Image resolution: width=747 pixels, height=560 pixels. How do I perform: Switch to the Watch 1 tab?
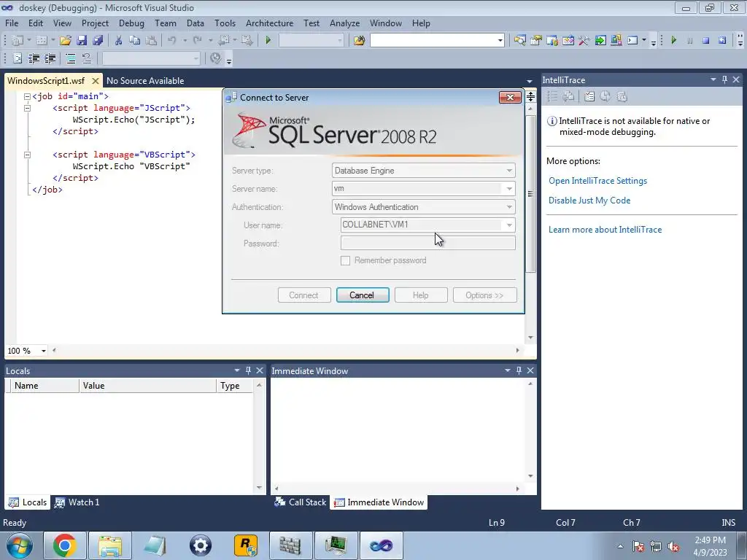point(77,502)
